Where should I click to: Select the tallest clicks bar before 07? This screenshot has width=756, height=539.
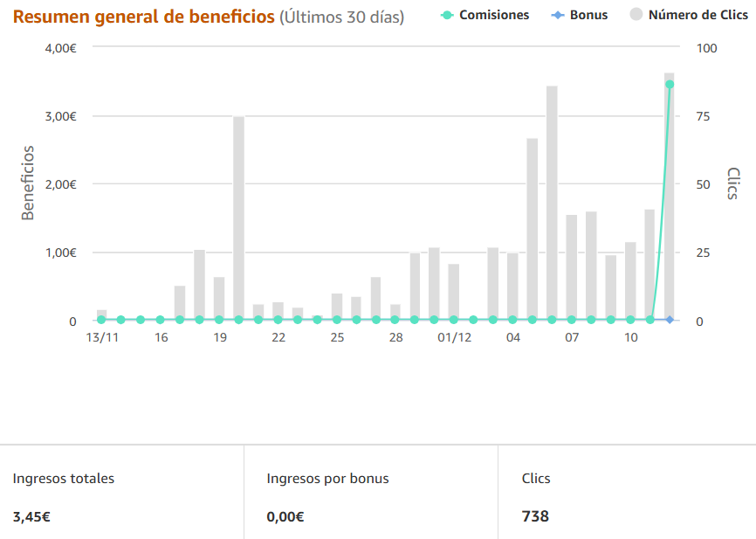pos(552,203)
